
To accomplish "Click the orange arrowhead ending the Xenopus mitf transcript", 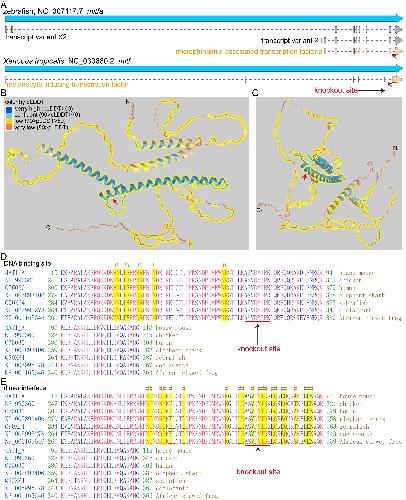I will click(397, 80).
